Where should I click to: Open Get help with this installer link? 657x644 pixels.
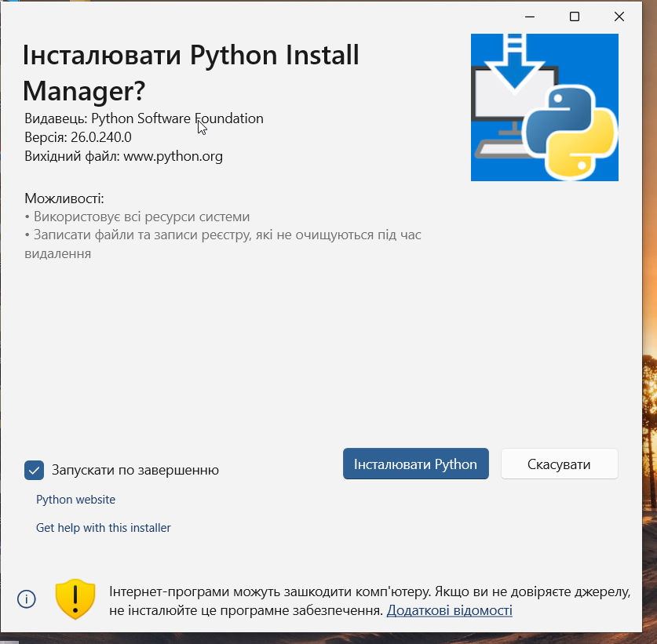[104, 528]
